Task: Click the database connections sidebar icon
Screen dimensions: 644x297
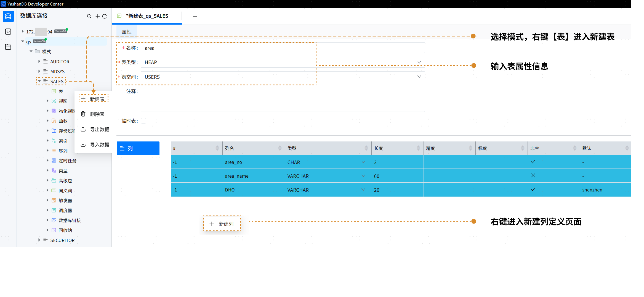Action: pos(8,17)
